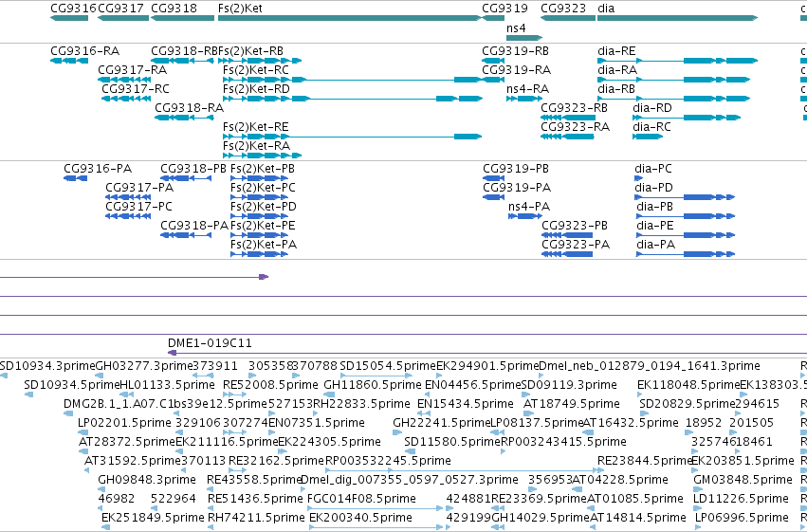Image resolution: width=807 pixels, height=532 pixels.
Task: Click the dia-RD transcript label
Action: click(x=652, y=108)
